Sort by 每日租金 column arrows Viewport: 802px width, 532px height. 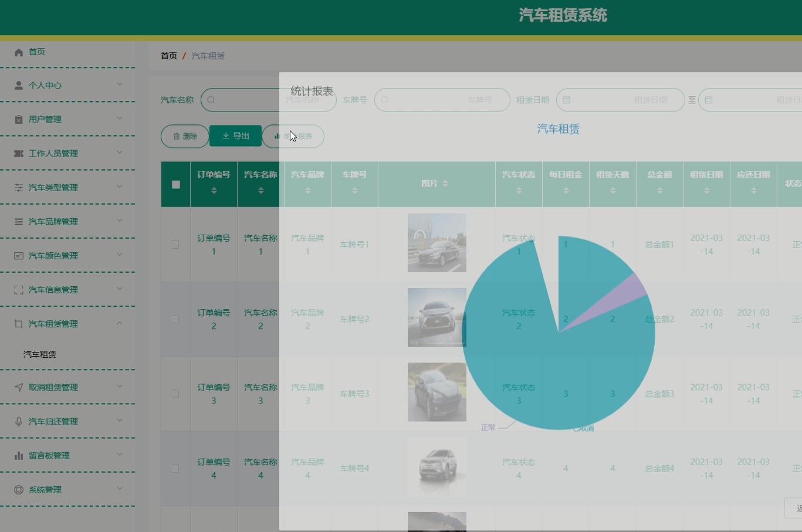[x=566, y=191]
